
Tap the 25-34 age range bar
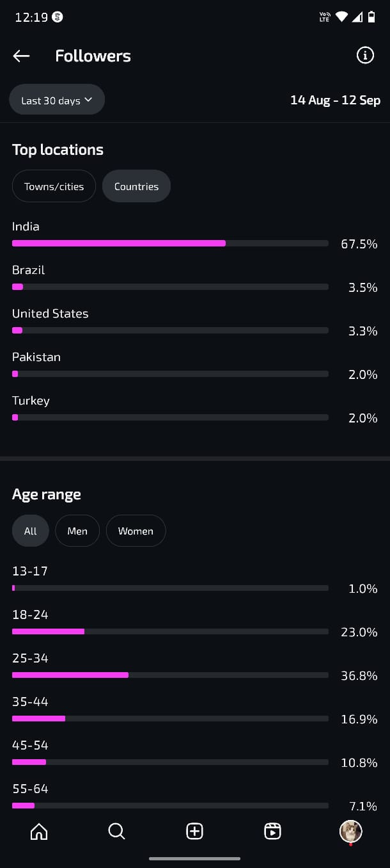(169, 675)
